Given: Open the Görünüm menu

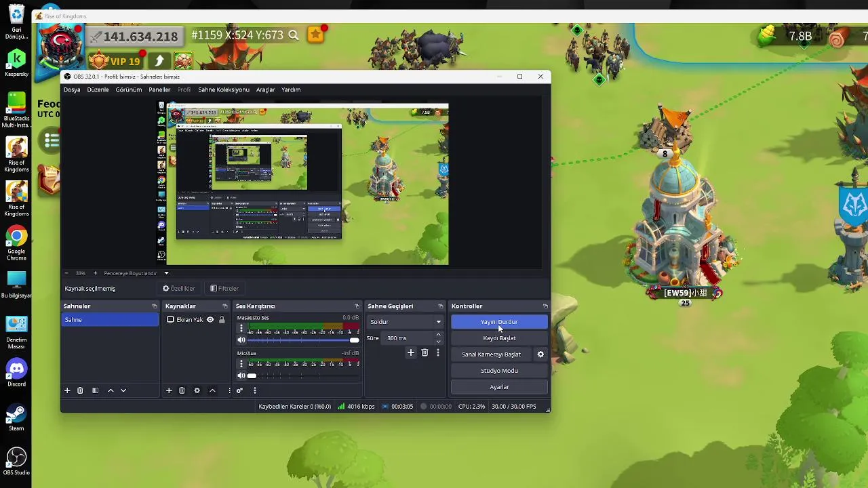Looking at the screenshot, I should click(129, 89).
